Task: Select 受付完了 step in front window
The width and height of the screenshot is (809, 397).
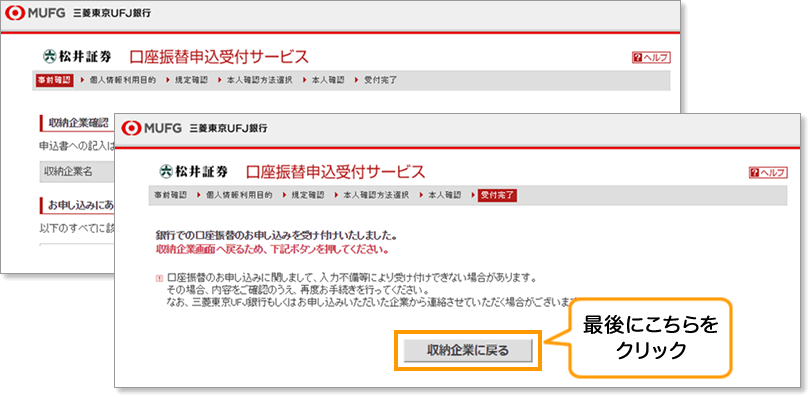Action: (497, 196)
